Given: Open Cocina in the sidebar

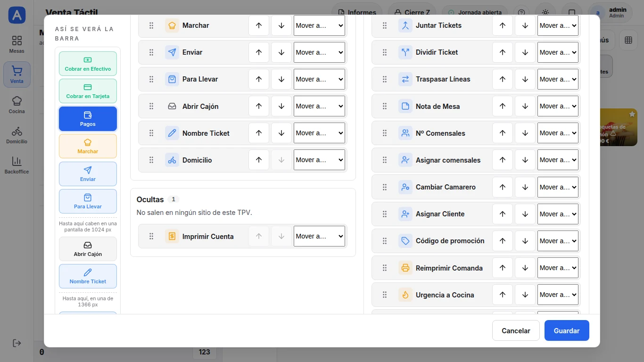Looking at the screenshot, I should coord(17,105).
